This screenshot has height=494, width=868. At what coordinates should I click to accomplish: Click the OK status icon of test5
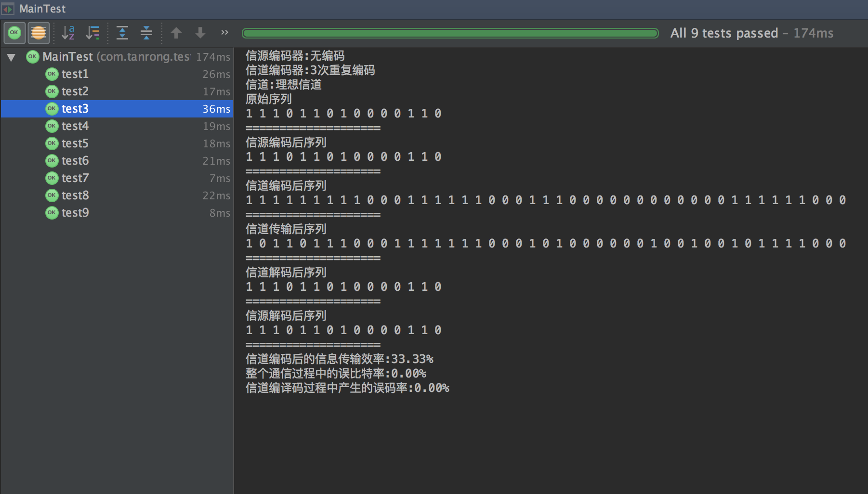[x=52, y=143]
